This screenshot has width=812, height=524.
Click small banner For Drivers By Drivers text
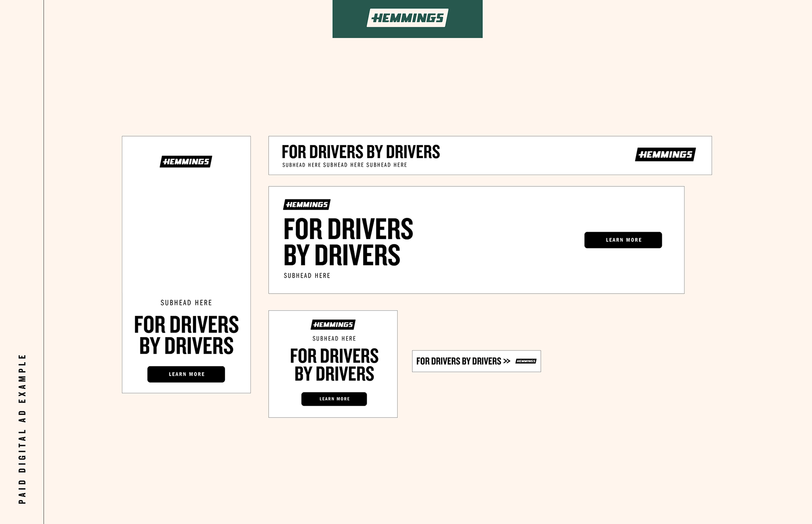pyautogui.click(x=458, y=361)
